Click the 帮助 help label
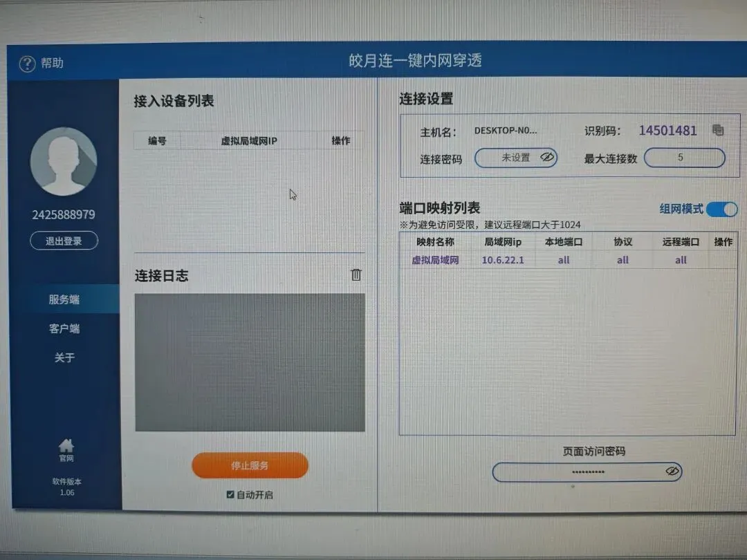 click(52, 63)
